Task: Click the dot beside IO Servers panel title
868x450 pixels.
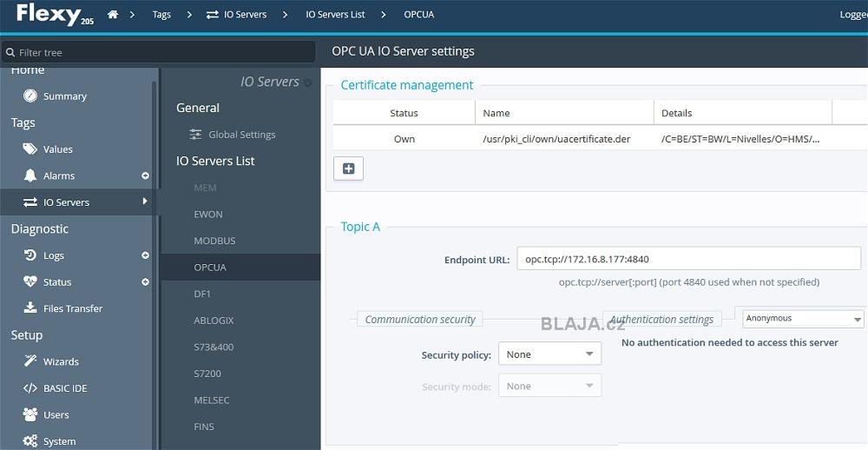Action: tap(308, 83)
